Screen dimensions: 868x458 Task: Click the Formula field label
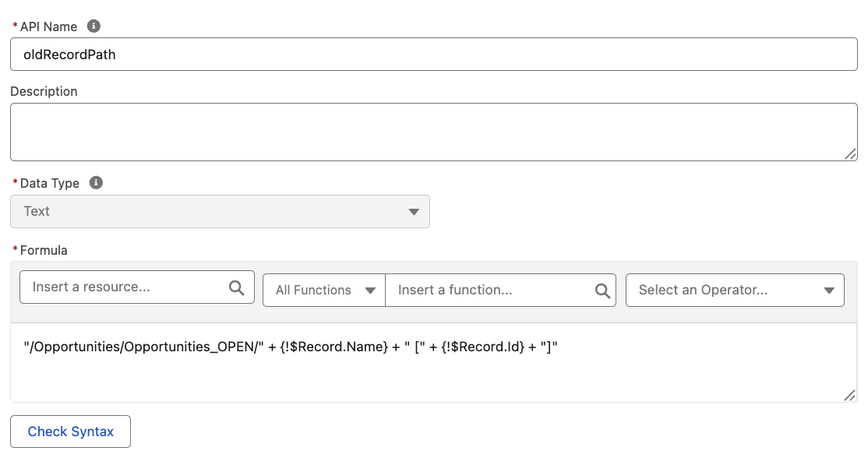coord(44,250)
